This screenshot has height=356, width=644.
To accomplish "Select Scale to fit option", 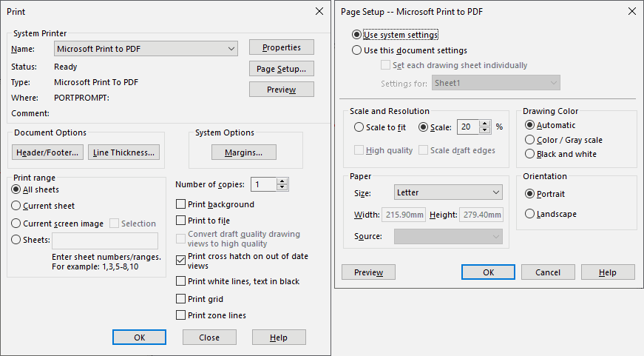I will [359, 127].
